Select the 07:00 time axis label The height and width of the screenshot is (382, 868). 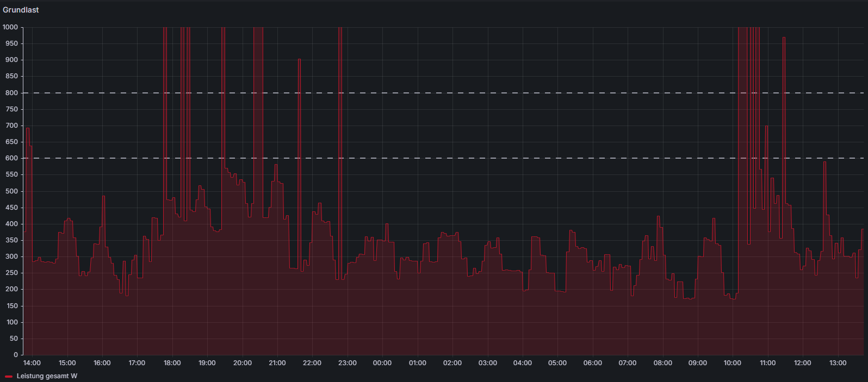(628, 363)
